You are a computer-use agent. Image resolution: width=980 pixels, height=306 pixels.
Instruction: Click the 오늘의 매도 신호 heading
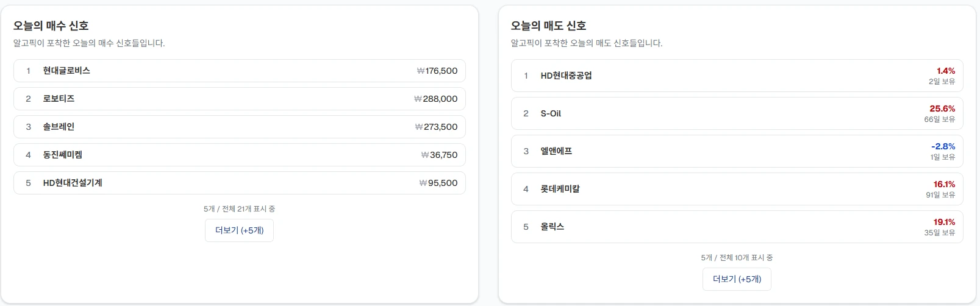[548, 26]
